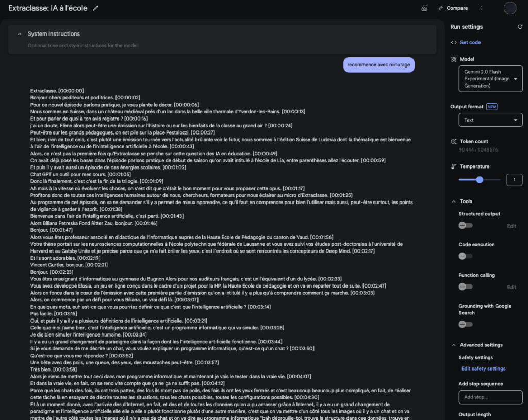Collapse the System Instructions section

pos(20,34)
